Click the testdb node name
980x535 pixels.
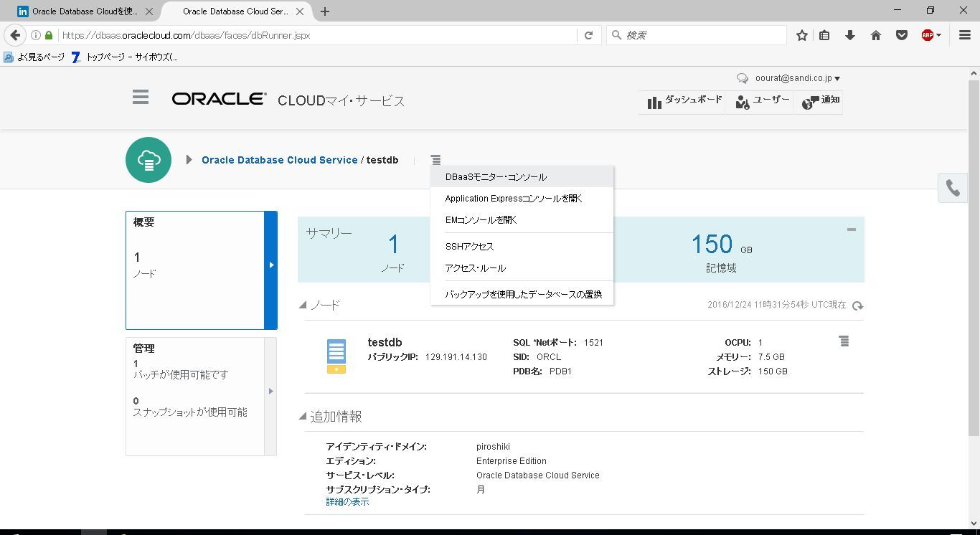pos(385,343)
